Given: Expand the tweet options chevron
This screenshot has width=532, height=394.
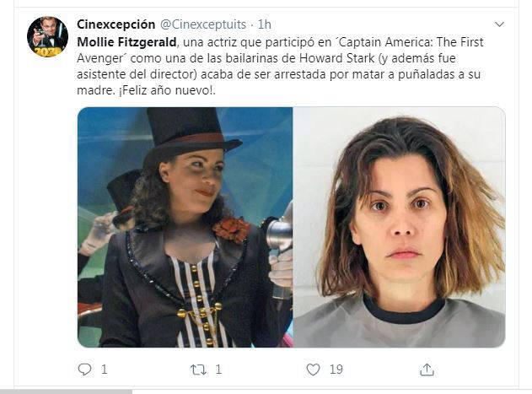Looking at the screenshot, I should point(499,24).
